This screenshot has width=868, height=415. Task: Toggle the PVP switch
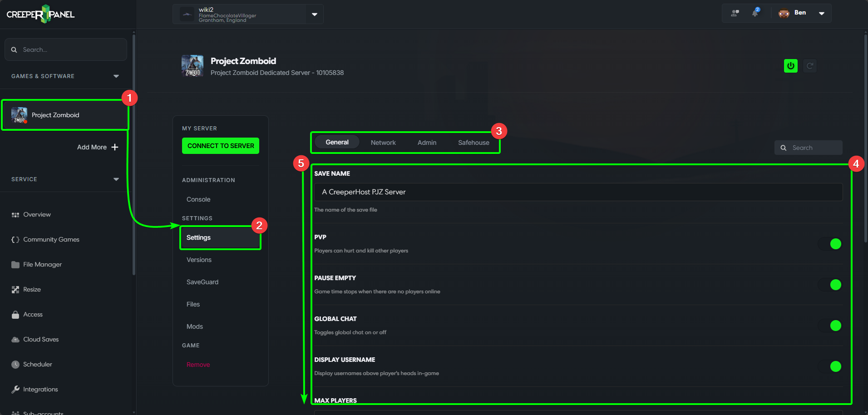coord(830,244)
